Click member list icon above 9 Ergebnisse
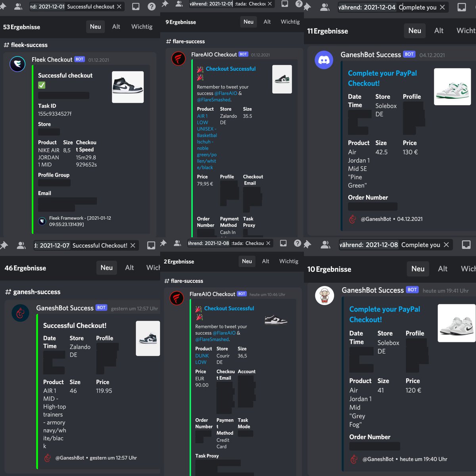This screenshot has height=476, width=476. (x=179, y=4)
